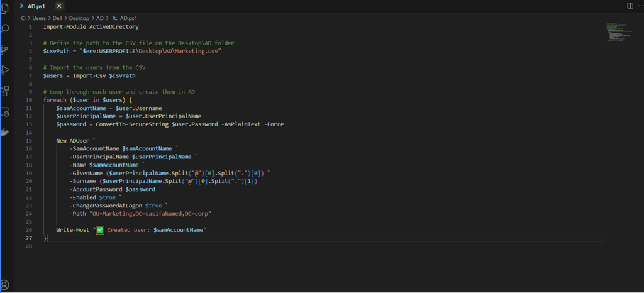Expand the 'Users' breadcrumb segment
The image size is (644, 293).
39,18
